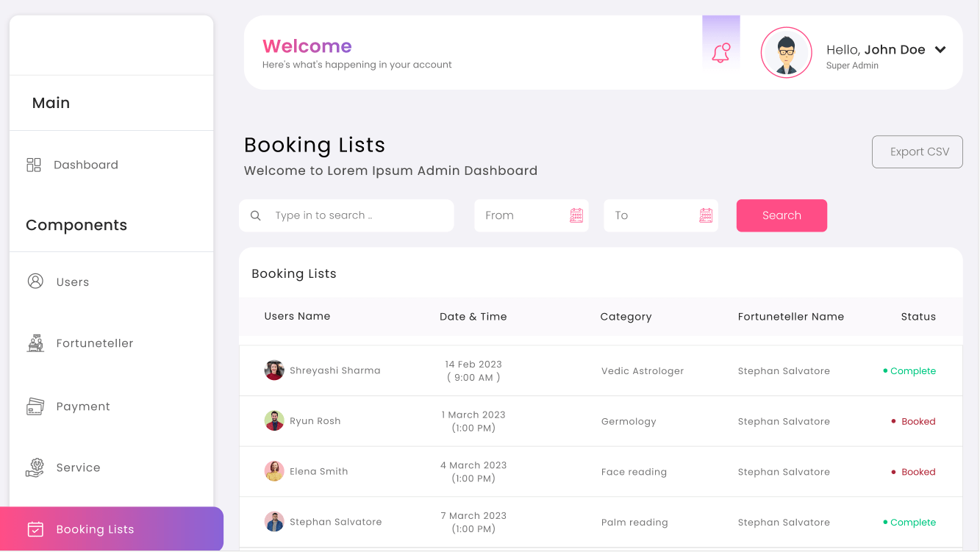
Task: Click Complete status in Palm reading row
Action: coord(909,523)
